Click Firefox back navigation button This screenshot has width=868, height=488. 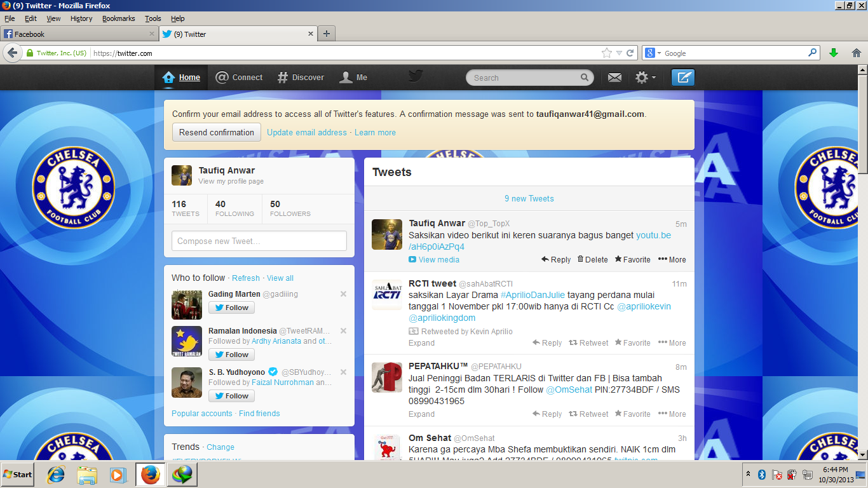(12, 53)
